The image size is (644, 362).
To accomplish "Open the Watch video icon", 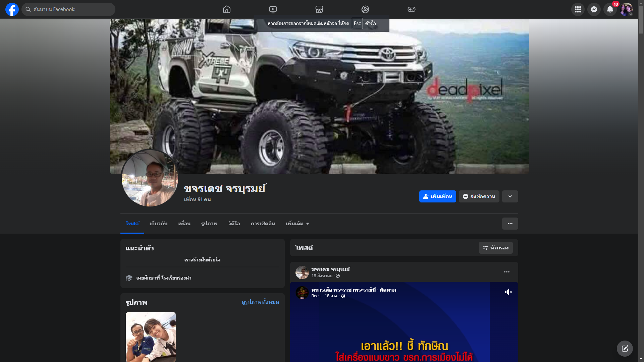I will pos(273,9).
